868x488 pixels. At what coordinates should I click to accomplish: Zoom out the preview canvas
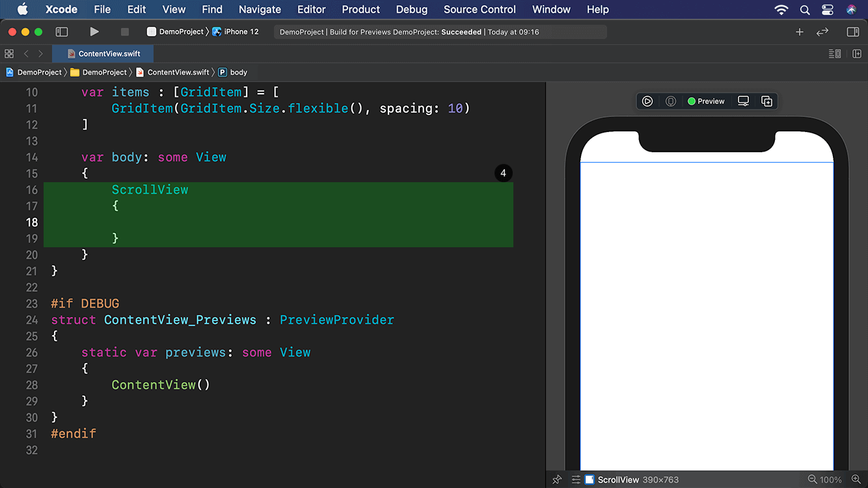click(812, 480)
